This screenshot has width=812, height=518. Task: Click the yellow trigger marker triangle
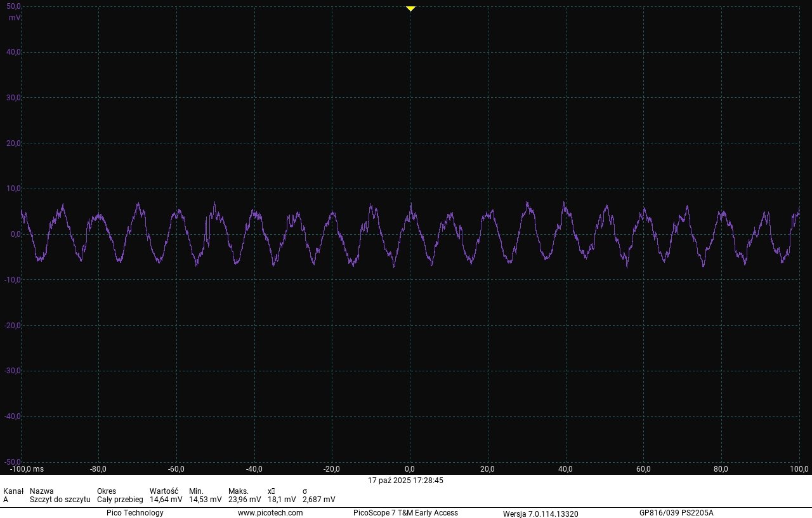(410, 8)
